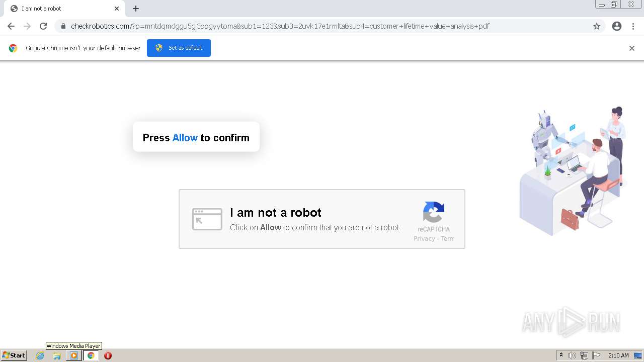Click the forward navigation arrow

tap(27, 26)
